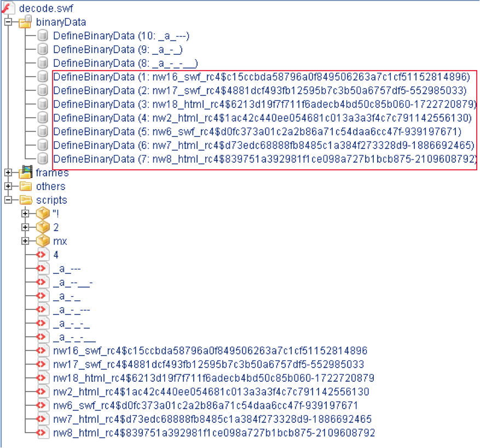Click the script icon for nw16_swf_rc4 class
The image size is (480, 448).
tap(43, 351)
